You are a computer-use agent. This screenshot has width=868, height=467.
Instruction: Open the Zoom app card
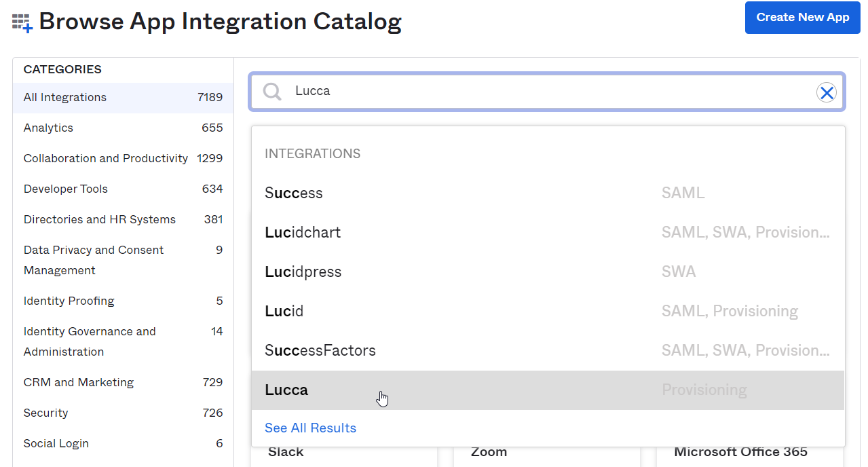coord(547,456)
